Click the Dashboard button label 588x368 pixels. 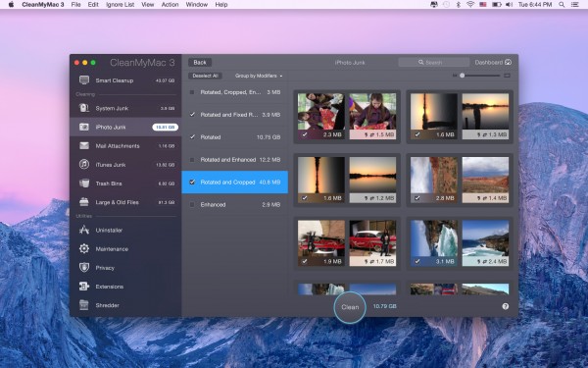click(489, 63)
